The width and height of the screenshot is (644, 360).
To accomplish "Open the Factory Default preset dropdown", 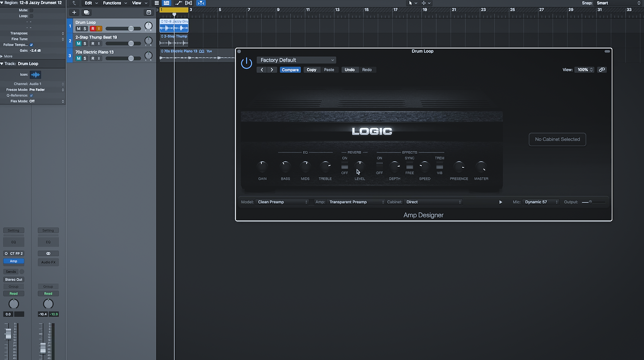I will click(x=296, y=60).
